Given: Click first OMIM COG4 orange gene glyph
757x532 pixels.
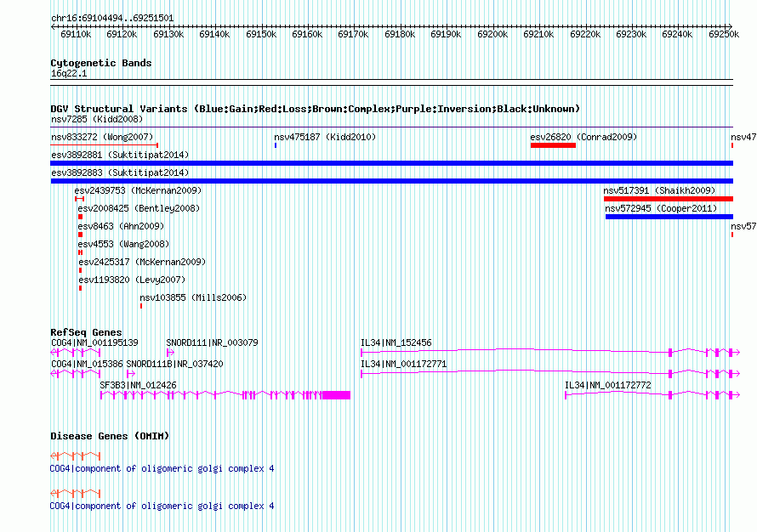Looking at the screenshot, I should [x=76, y=456].
